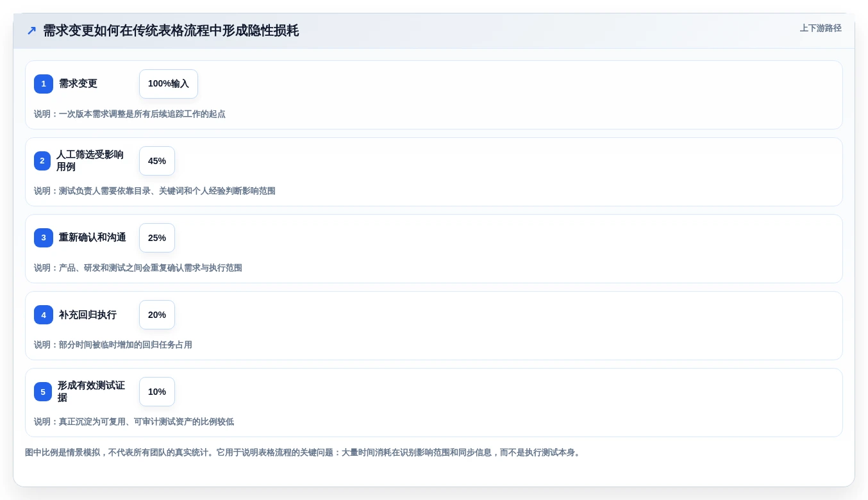Select the 需求变更 step label
Image resolution: width=868 pixels, height=500 pixels.
pyautogui.click(x=78, y=84)
